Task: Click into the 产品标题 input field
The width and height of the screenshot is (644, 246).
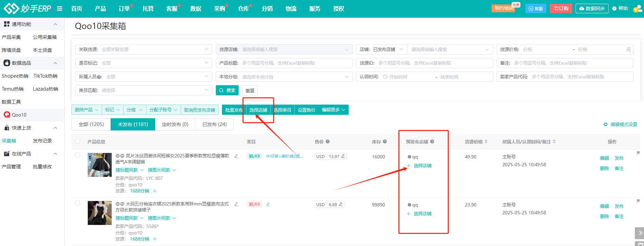Action: [284, 63]
